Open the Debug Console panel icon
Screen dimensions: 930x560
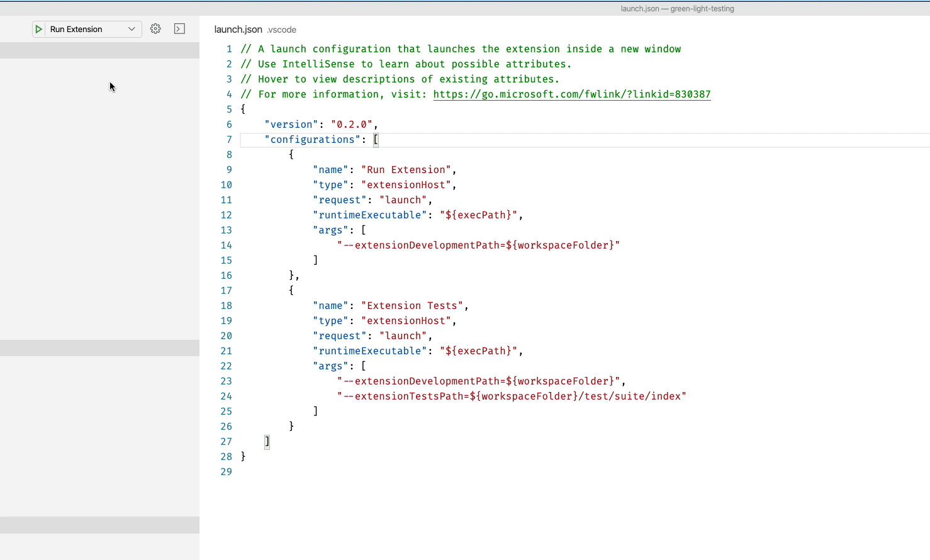179,28
